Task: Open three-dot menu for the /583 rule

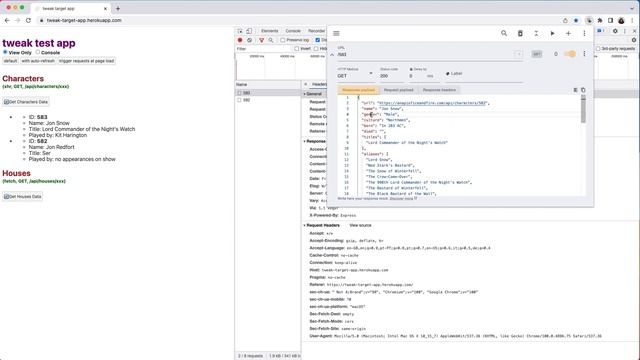Action: click(584, 54)
